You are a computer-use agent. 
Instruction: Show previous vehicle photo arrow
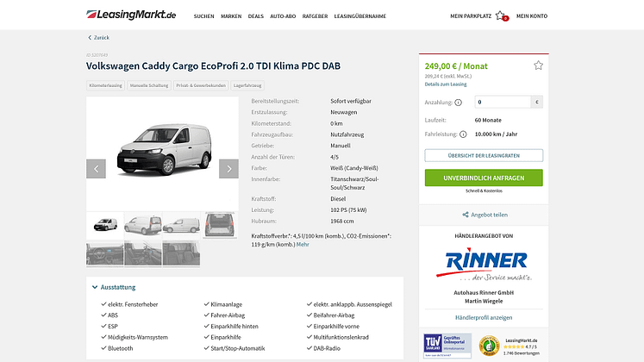[x=96, y=169]
